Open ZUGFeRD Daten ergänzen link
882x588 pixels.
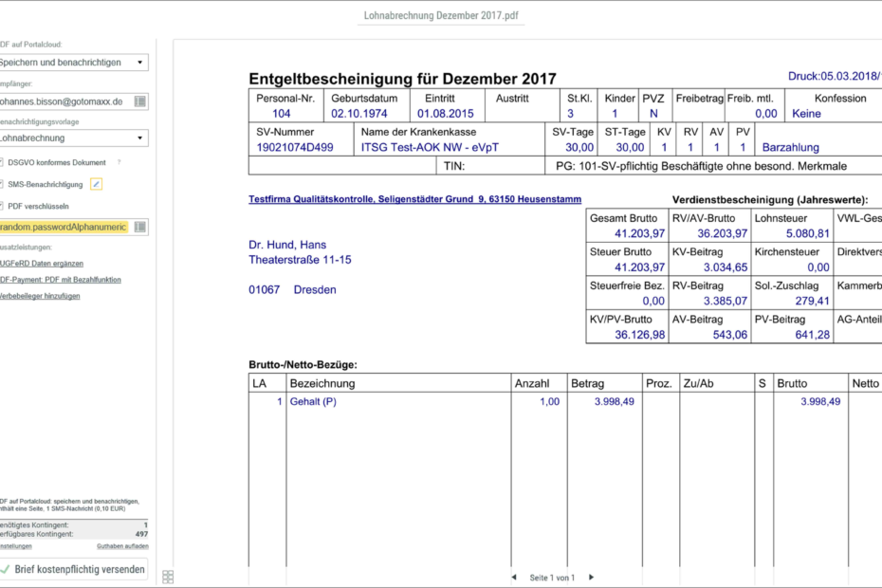[42, 264]
